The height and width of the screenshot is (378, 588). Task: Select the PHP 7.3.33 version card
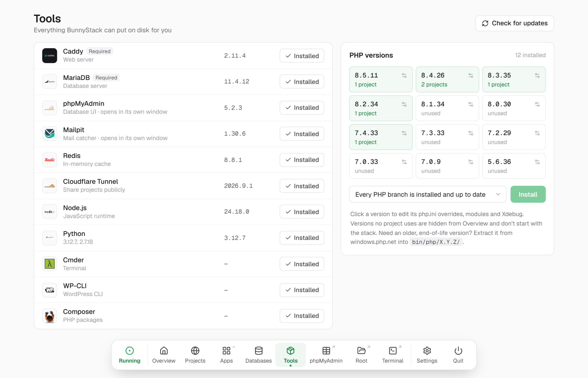(x=447, y=137)
